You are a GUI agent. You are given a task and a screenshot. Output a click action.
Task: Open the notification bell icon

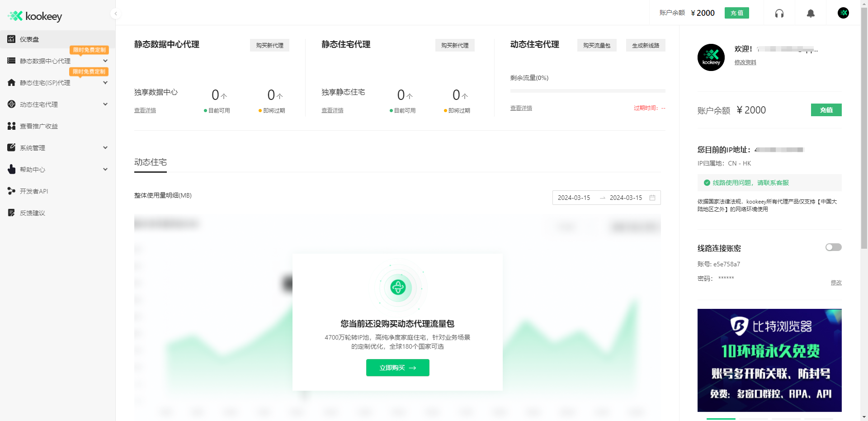(810, 13)
